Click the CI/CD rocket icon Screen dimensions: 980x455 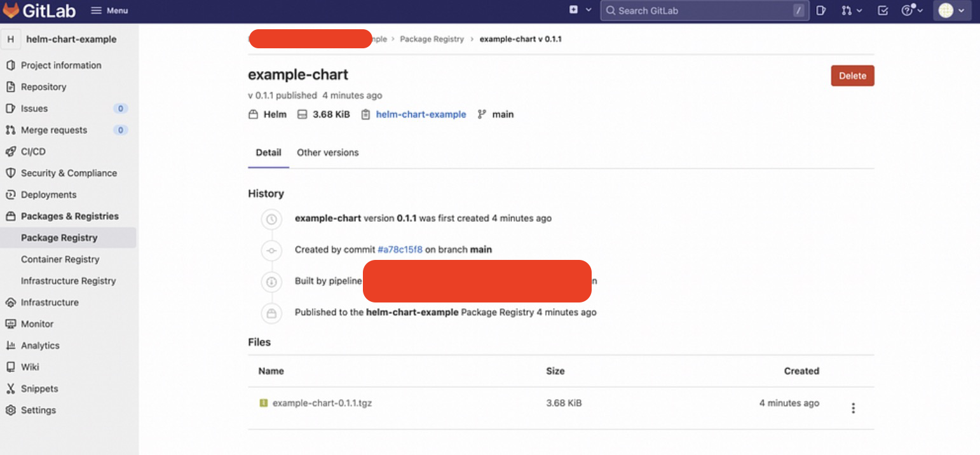coord(10,151)
